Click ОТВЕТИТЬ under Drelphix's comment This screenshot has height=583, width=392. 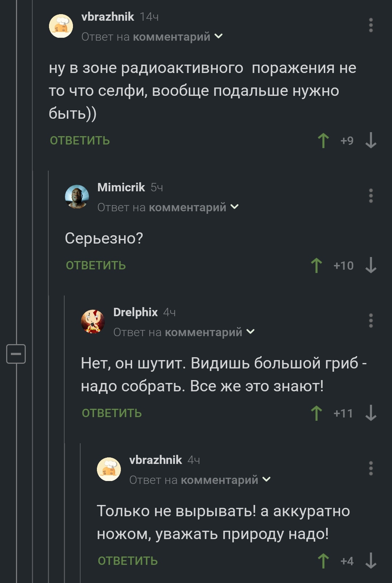point(112,413)
